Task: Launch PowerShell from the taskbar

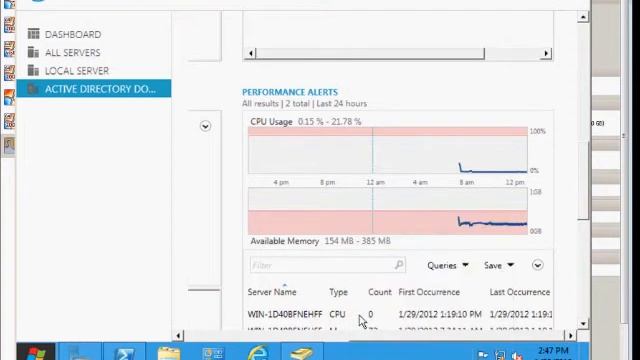Action: (124, 351)
